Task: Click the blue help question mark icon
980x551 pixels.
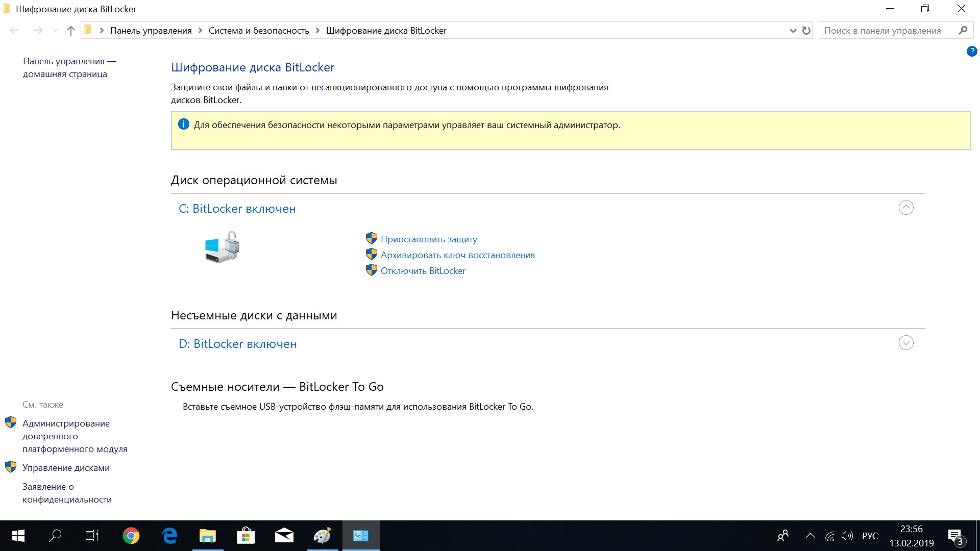Action: pos(972,52)
